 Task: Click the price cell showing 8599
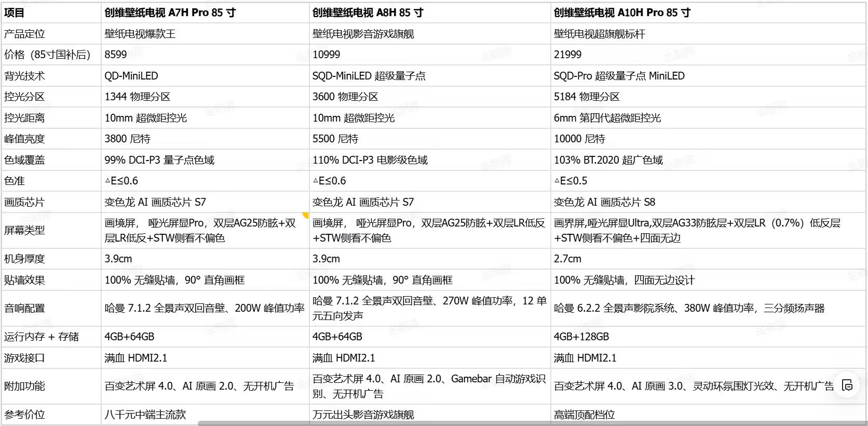tap(205, 55)
